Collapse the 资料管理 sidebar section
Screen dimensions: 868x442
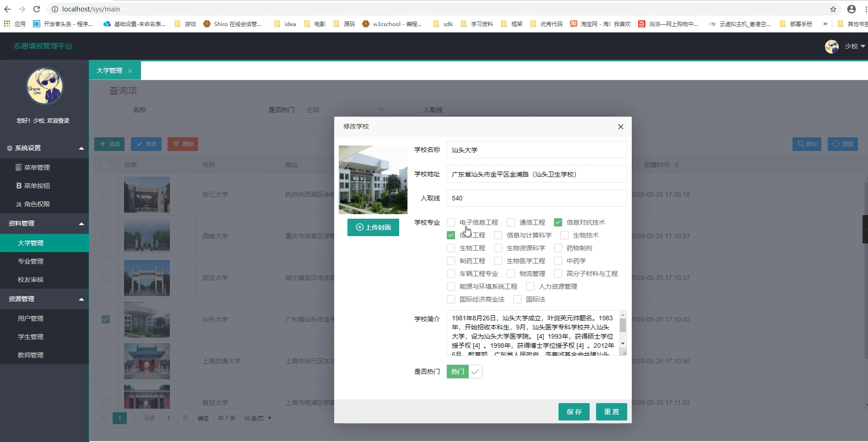tap(44, 224)
